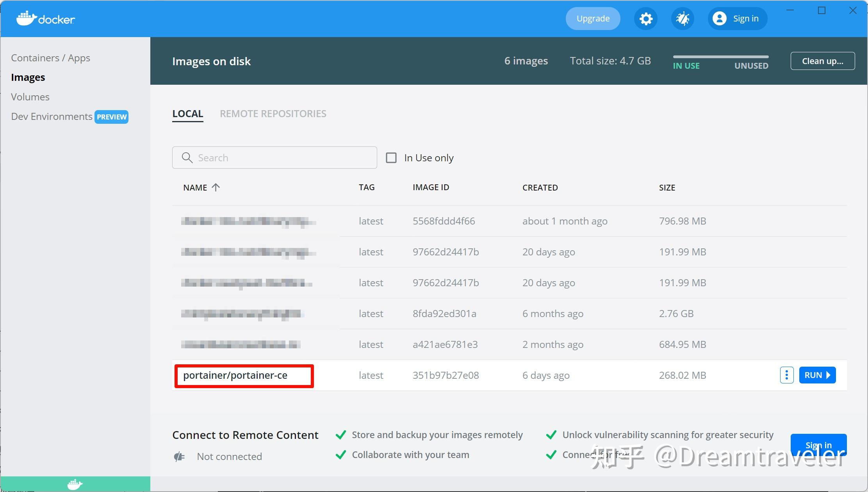Open Docker Desktop settings gear
The width and height of the screenshot is (868, 492).
646,18
